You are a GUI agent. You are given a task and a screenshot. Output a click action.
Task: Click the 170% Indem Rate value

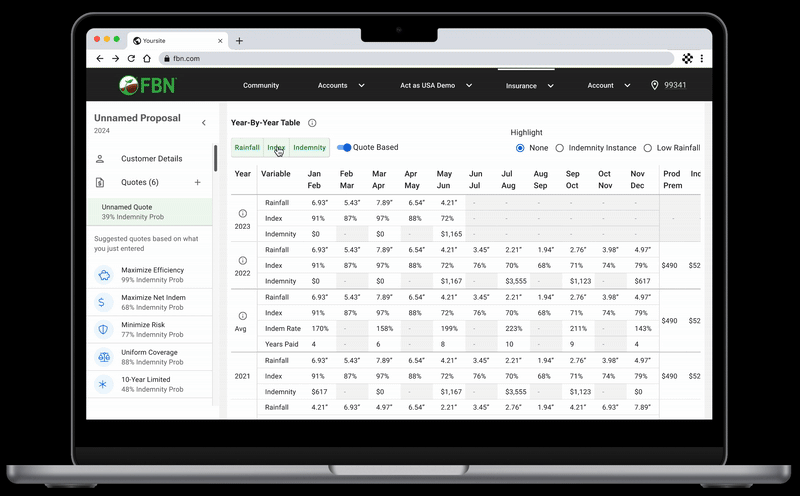[x=320, y=329]
